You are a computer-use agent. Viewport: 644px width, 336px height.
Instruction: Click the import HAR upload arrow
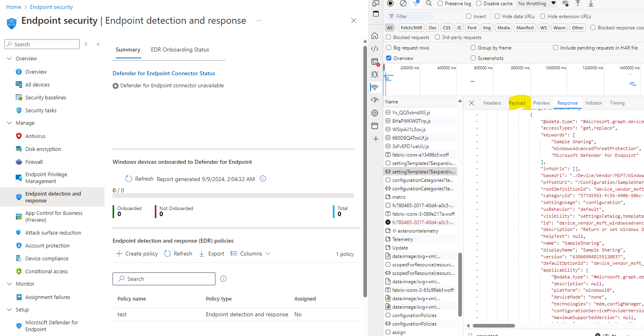(x=578, y=4)
